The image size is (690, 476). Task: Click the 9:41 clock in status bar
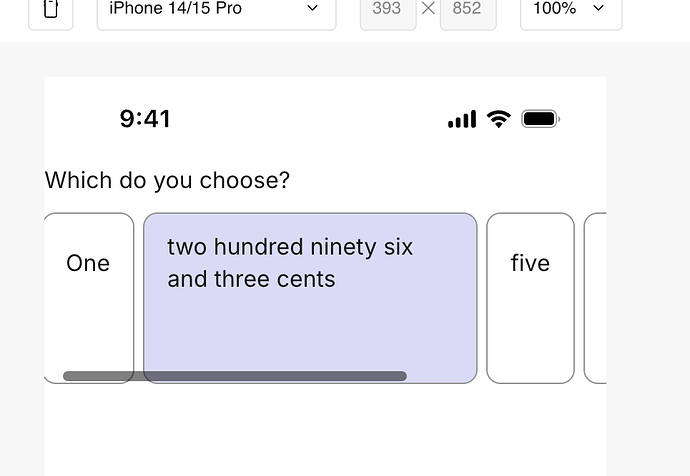[x=145, y=119]
